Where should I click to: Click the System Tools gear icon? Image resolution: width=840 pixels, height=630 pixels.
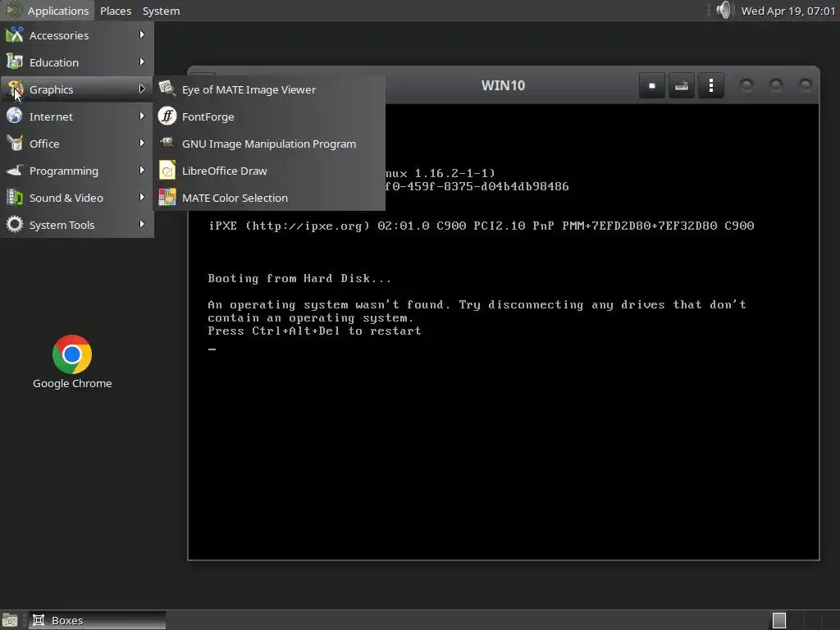(15, 225)
